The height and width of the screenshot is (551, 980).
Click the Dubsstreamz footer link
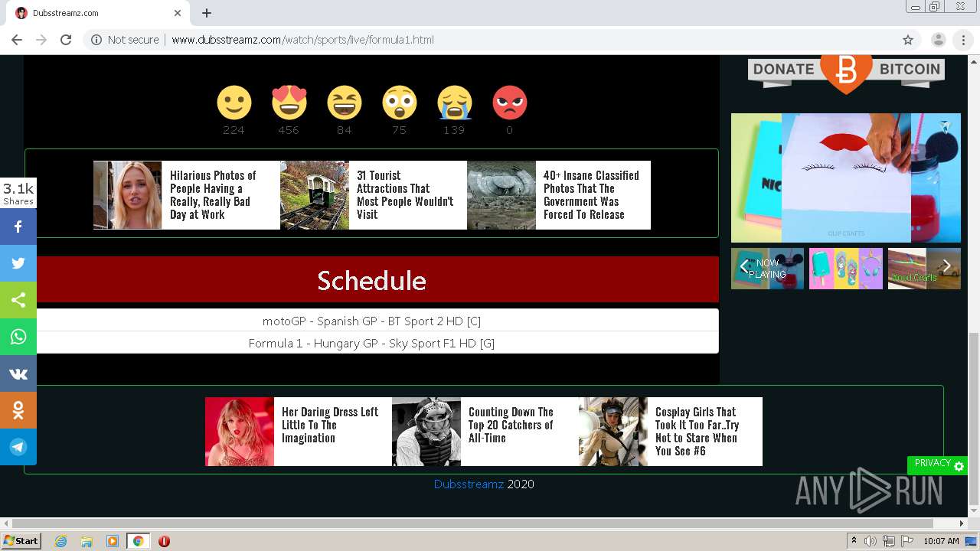[x=469, y=484]
